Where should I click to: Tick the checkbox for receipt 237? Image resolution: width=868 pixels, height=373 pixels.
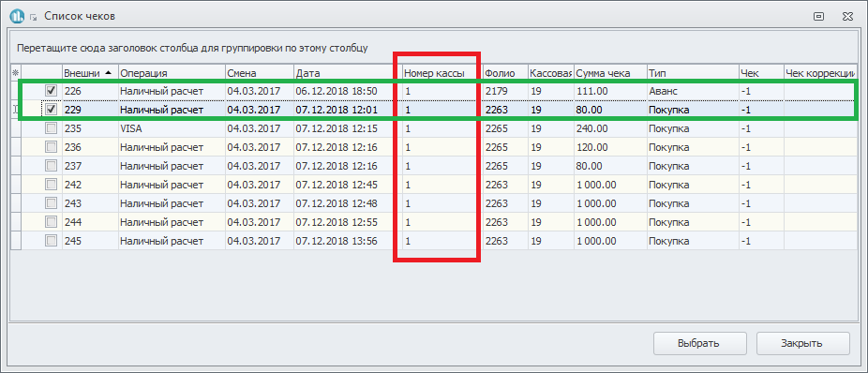pyautogui.click(x=51, y=166)
